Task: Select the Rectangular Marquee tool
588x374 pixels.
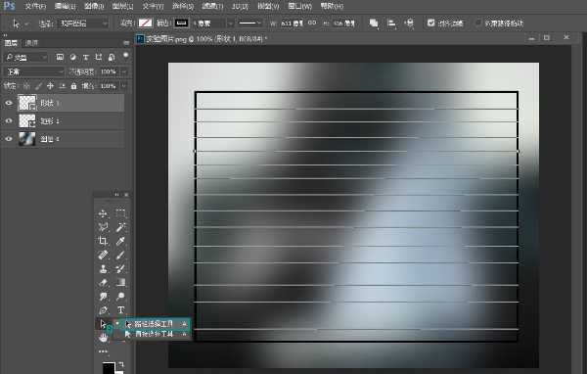Action: [120, 213]
